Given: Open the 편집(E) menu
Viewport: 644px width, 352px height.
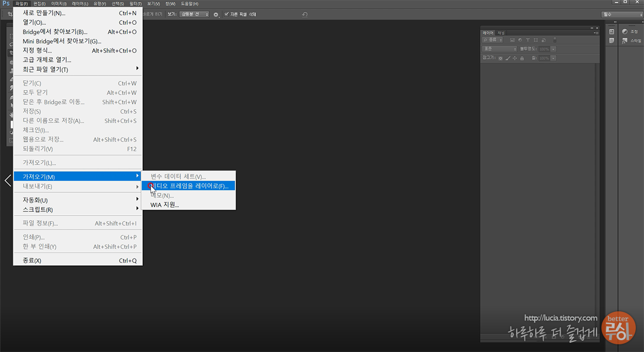Looking at the screenshot, I should pos(40,4).
